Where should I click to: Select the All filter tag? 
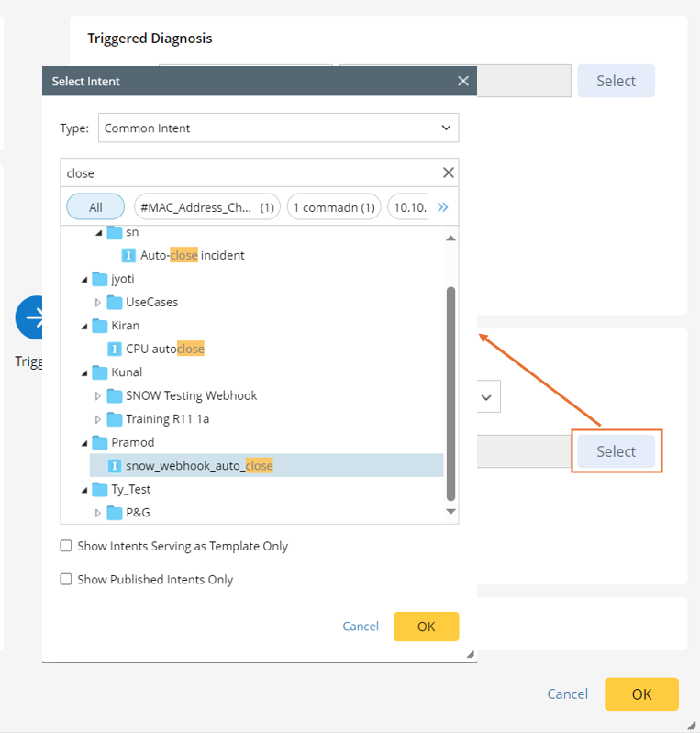click(95, 207)
